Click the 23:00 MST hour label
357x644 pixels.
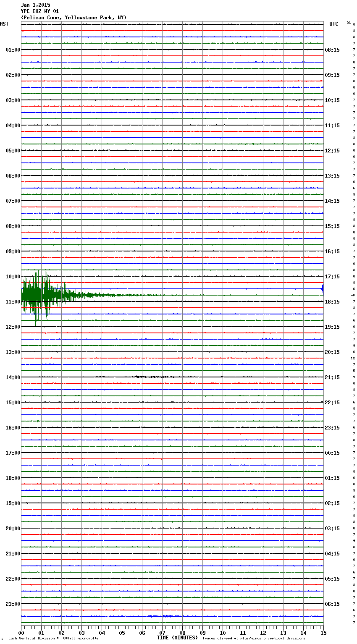(x=13, y=604)
